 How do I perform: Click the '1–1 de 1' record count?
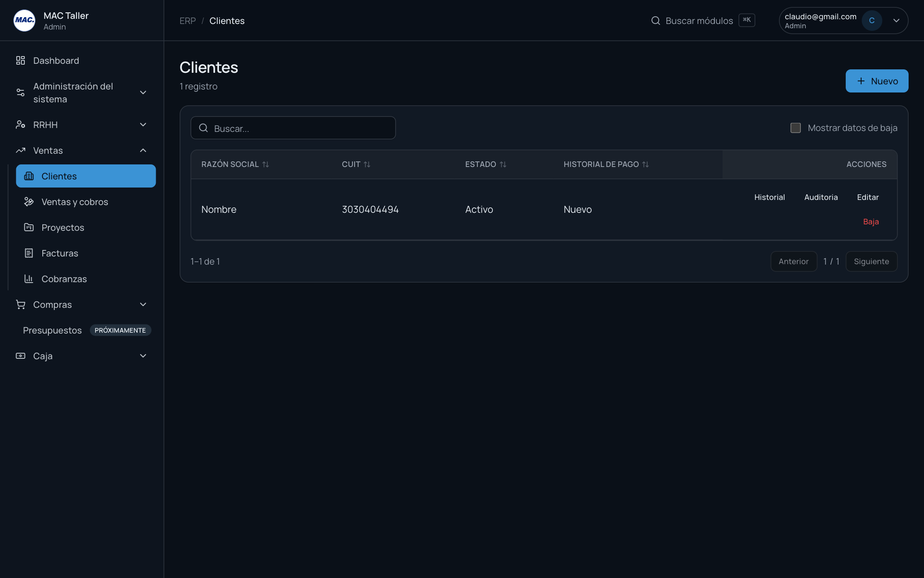(205, 262)
